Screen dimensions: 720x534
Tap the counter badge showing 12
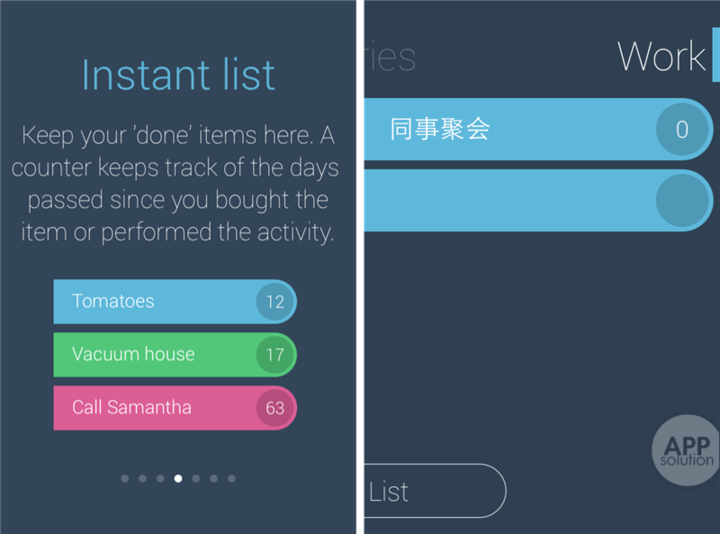pyautogui.click(x=275, y=301)
